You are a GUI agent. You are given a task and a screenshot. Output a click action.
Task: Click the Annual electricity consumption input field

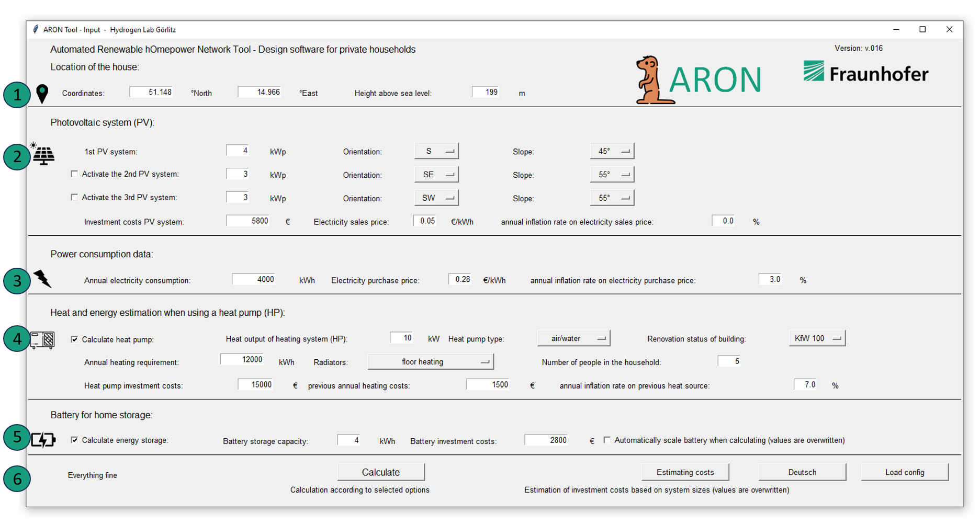tap(254, 280)
